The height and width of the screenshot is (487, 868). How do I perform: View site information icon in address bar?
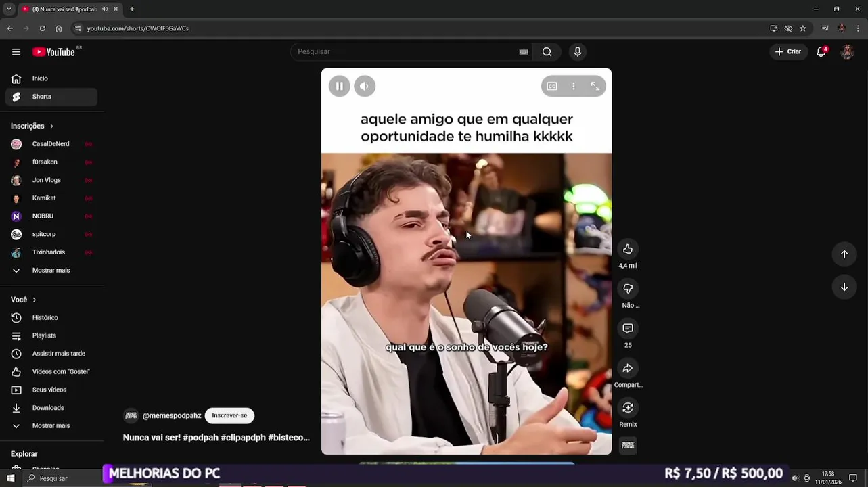tap(78, 28)
